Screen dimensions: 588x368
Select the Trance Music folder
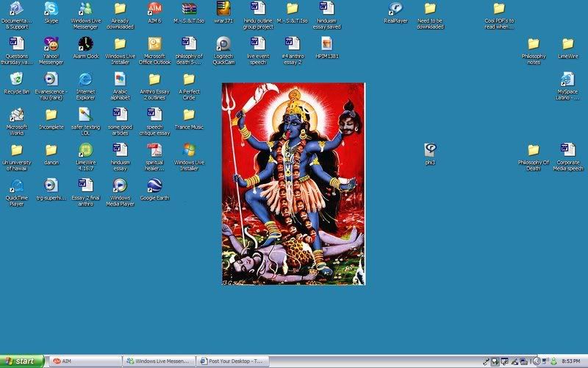click(x=189, y=115)
